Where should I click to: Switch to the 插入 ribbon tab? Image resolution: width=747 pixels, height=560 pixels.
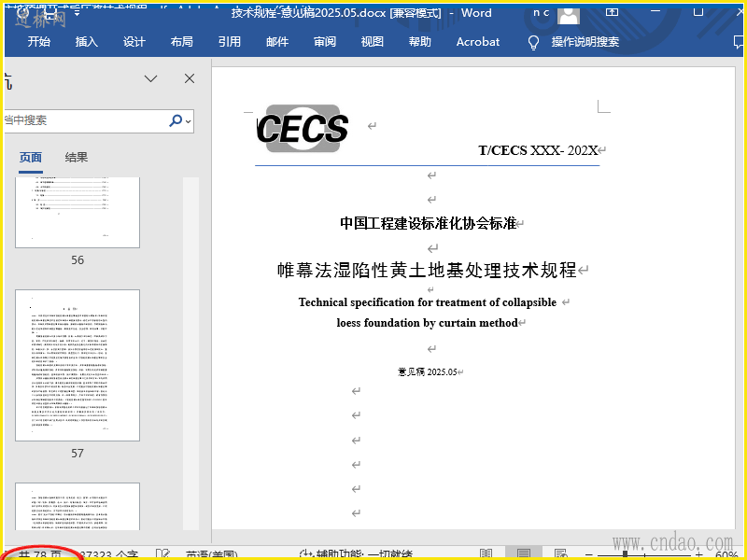click(x=87, y=42)
